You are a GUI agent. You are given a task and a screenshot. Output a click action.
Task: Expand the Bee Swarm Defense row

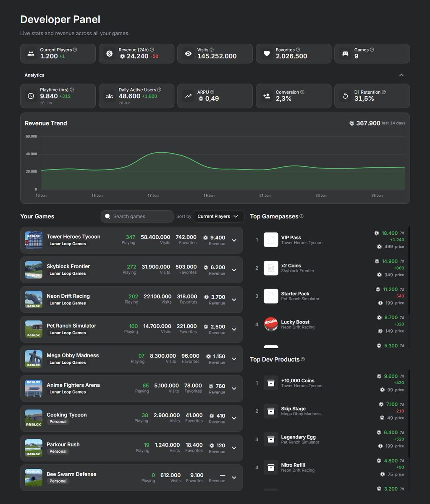click(234, 478)
